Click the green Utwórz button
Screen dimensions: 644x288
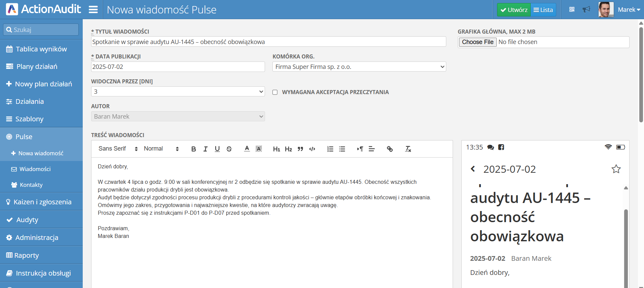click(514, 10)
